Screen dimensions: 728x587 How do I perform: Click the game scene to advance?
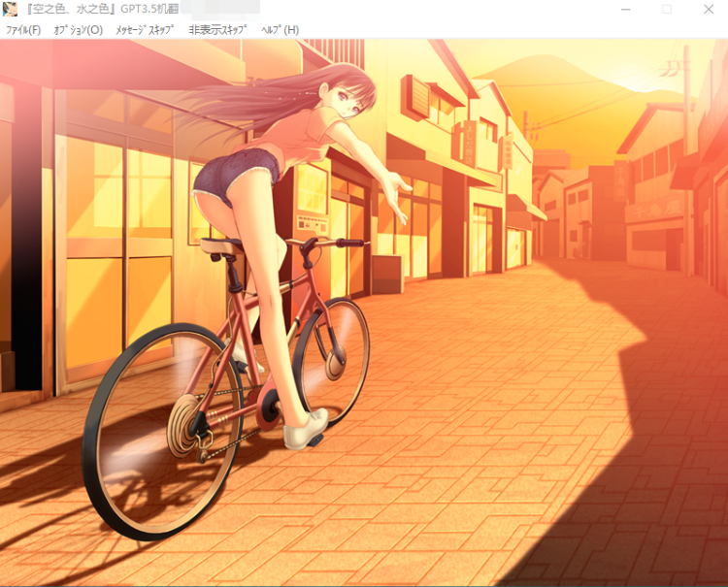pos(364,312)
